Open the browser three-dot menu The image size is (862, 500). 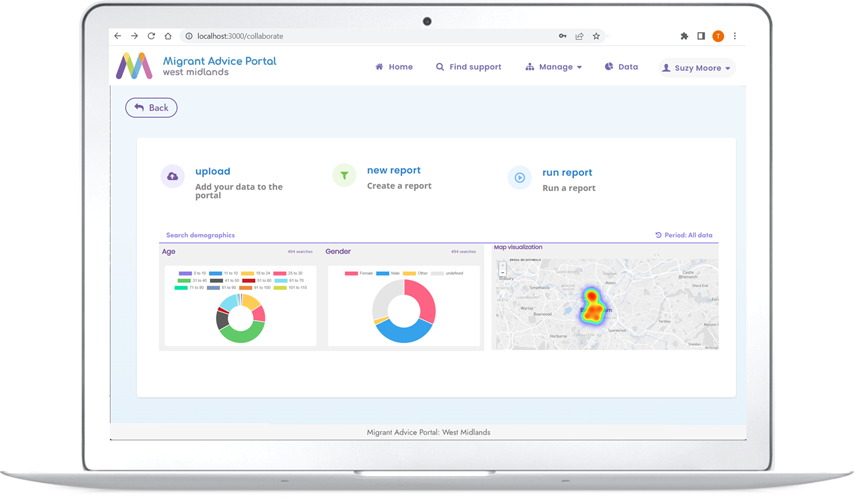735,36
